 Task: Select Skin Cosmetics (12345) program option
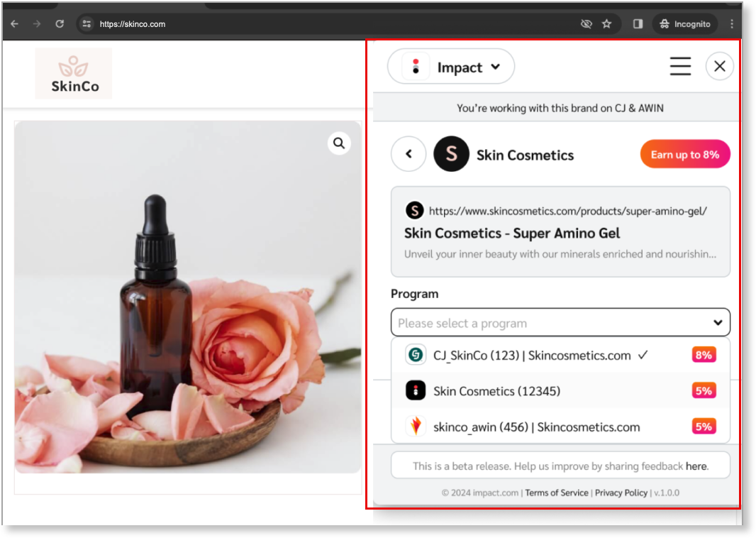[560, 390]
